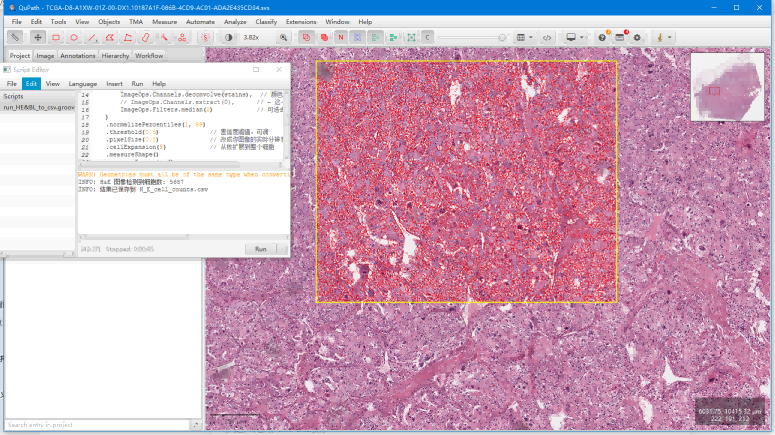The image size is (775, 435).
Task: Select the Line annotation tool
Action: [x=92, y=37]
